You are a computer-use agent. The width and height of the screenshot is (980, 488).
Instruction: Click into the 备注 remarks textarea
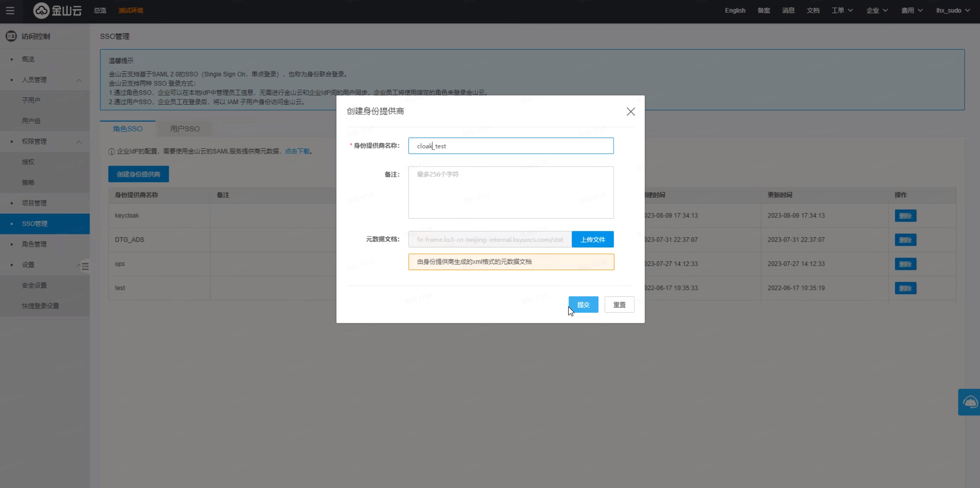[x=511, y=192]
